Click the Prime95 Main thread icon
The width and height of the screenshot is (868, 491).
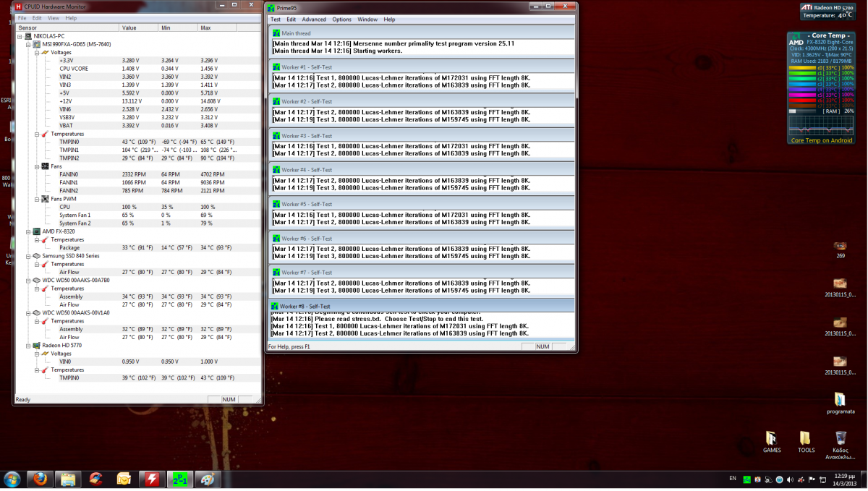276,33
